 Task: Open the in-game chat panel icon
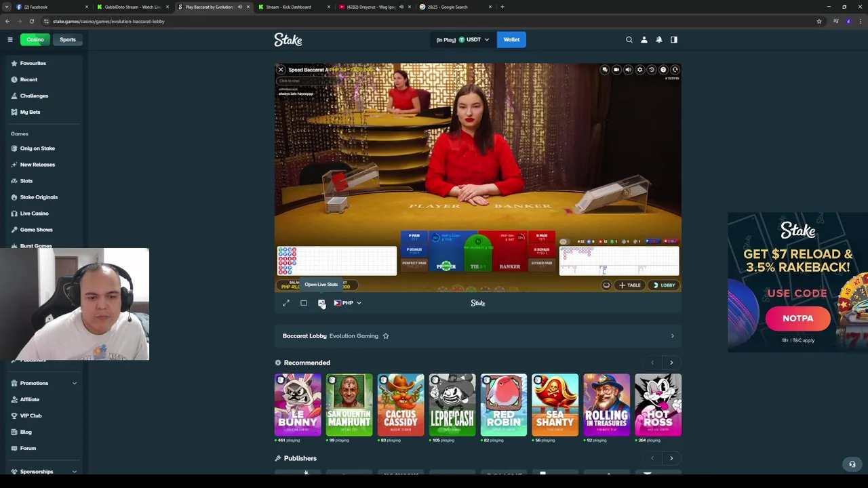tap(605, 70)
